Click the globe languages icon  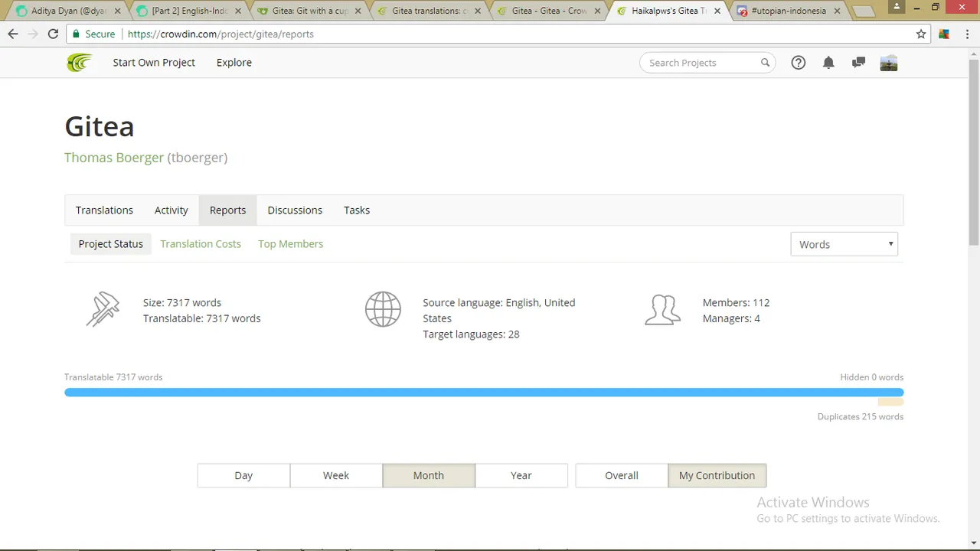[x=383, y=310]
